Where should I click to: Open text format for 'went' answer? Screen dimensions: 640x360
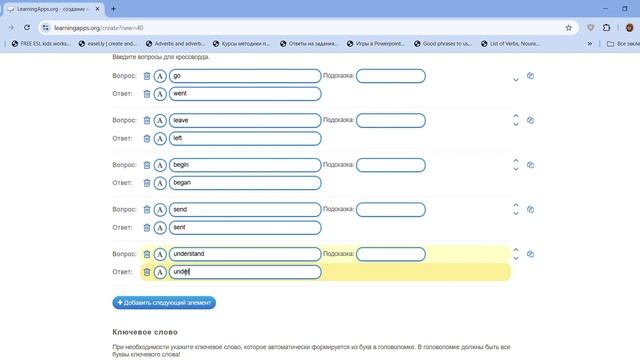(x=160, y=94)
